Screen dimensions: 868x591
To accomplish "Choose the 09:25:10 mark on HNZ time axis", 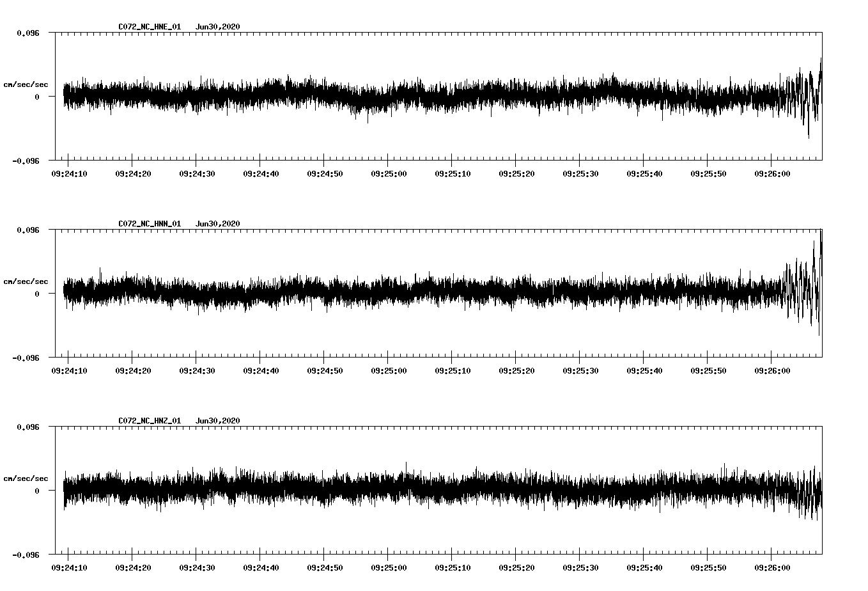I will (452, 567).
